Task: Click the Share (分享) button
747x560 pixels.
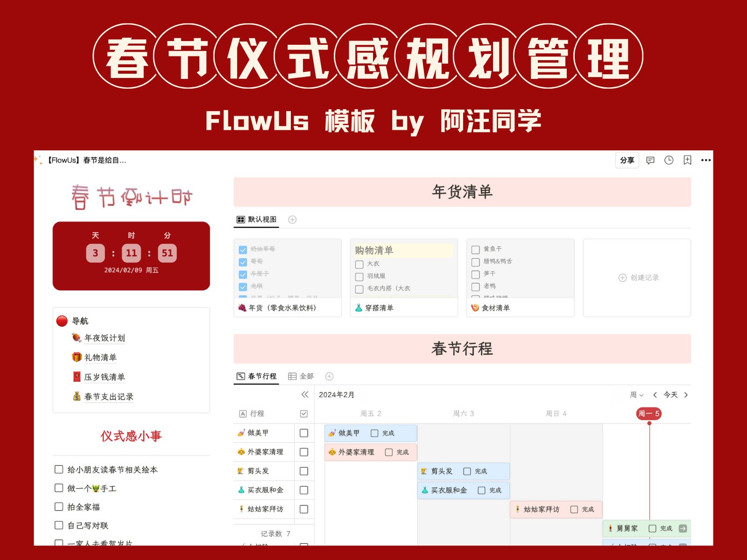Action: tap(627, 160)
